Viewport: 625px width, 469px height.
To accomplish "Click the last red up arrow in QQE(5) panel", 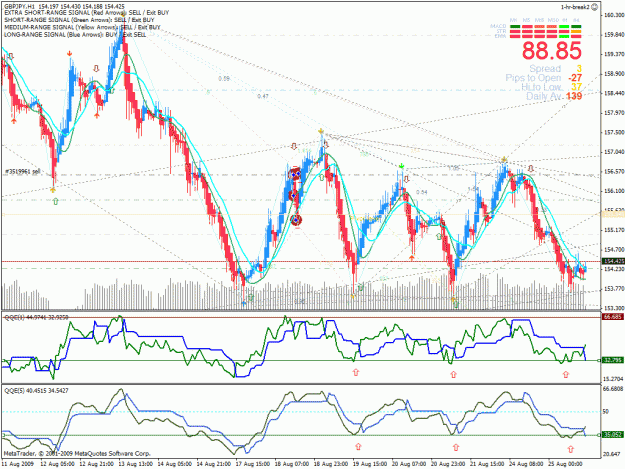I will coord(570,449).
